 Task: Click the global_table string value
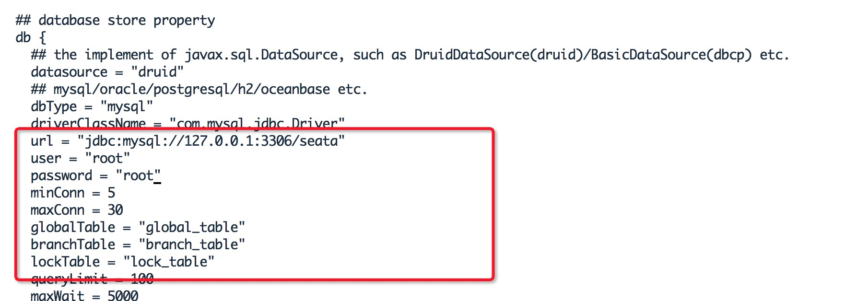pyautogui.click(x=192, y=227)
